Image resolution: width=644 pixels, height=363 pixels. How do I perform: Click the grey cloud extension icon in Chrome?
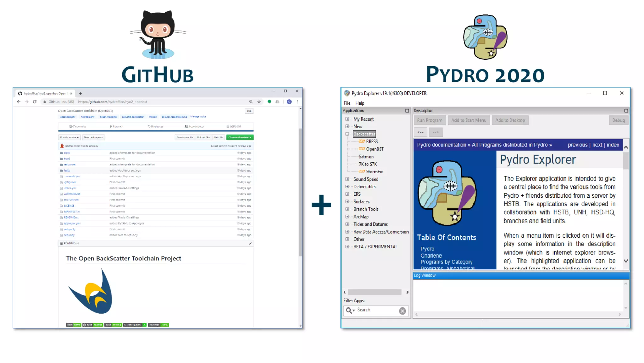tap(277, 102)
